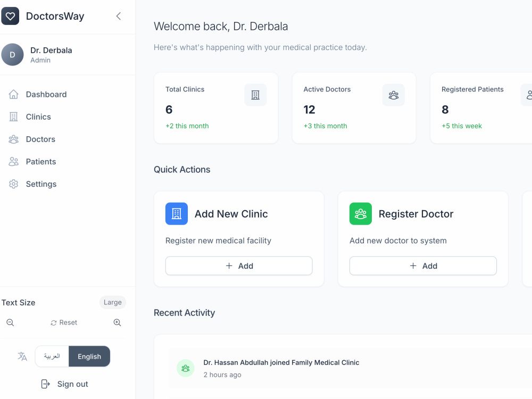
Task: Click the Text Size label
Action: (18, 302)
